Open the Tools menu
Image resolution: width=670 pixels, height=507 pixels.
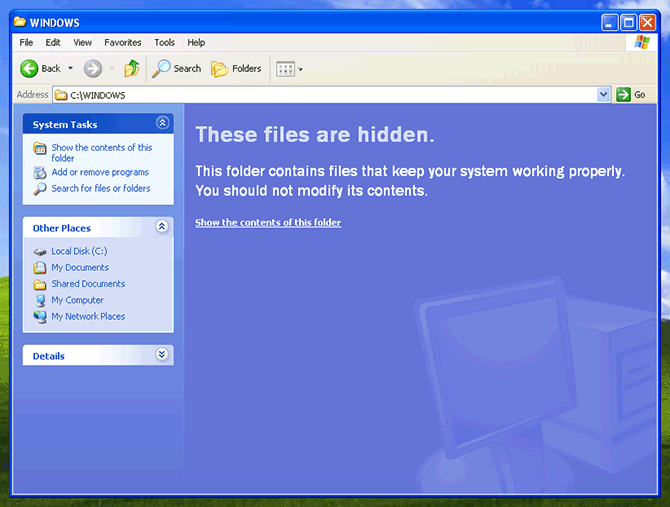pyautogui.click(x=165, y=42)
